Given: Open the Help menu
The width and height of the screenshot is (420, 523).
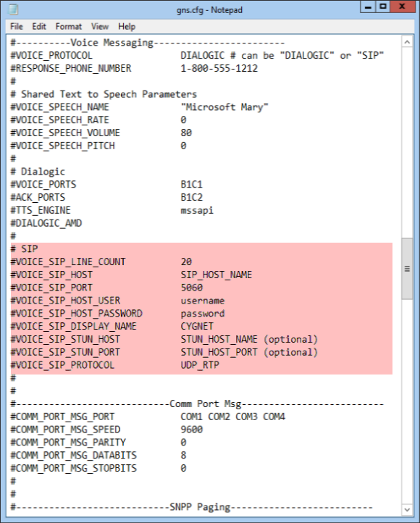Looking at the screenshot, I should tap(126, 26).
